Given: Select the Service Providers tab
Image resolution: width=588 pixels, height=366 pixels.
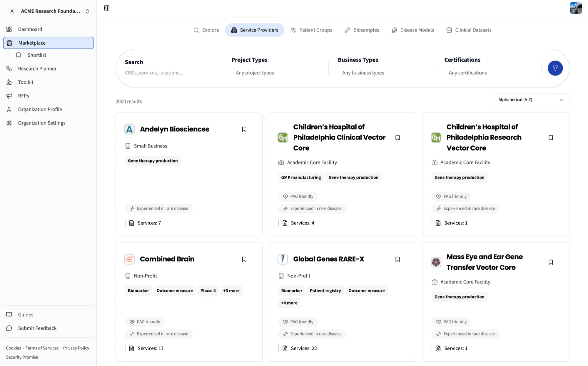Looking at the screenshot, I should tap(255, 30).
